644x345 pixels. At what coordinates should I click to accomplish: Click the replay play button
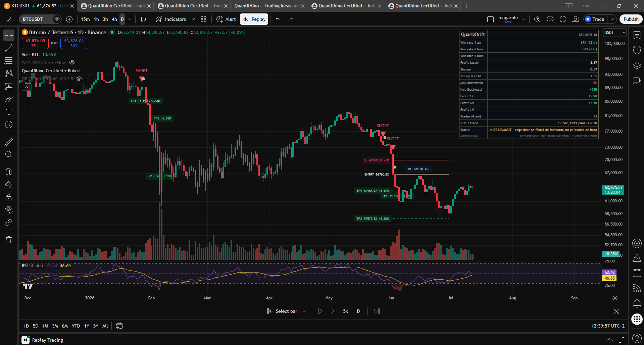point(320,311)
